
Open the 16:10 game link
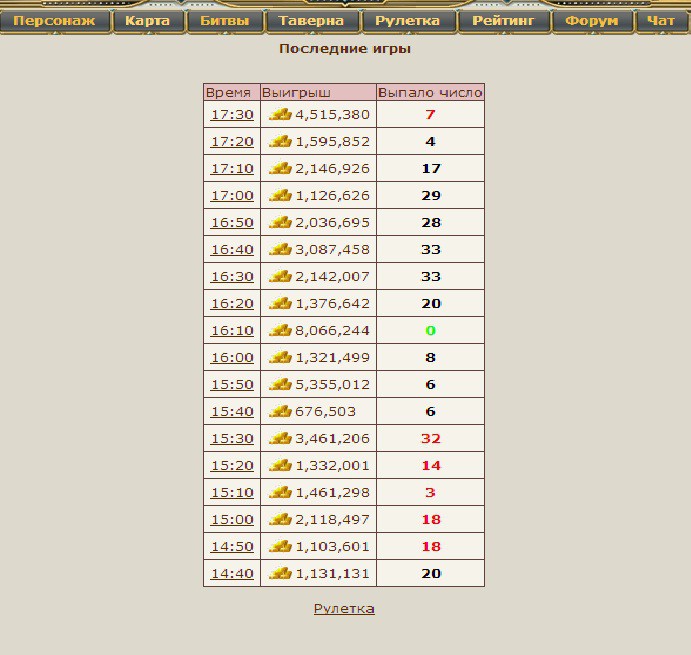click(232, 331)
